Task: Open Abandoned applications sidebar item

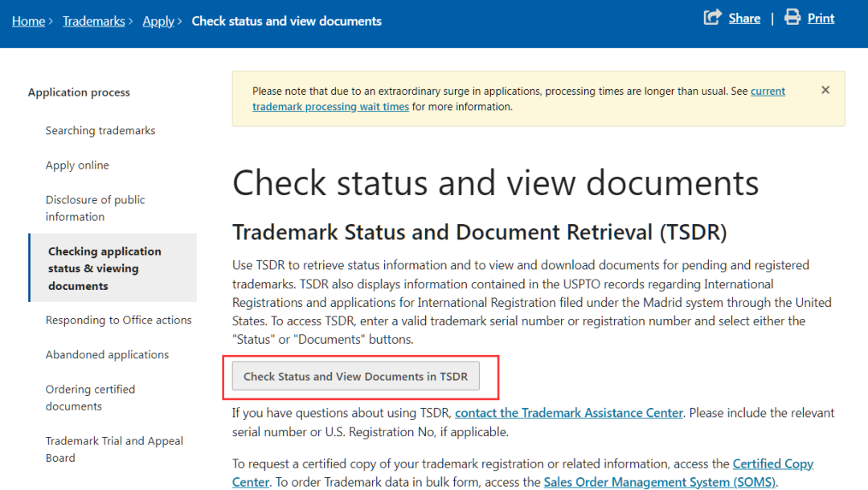Action: point(107,354)
